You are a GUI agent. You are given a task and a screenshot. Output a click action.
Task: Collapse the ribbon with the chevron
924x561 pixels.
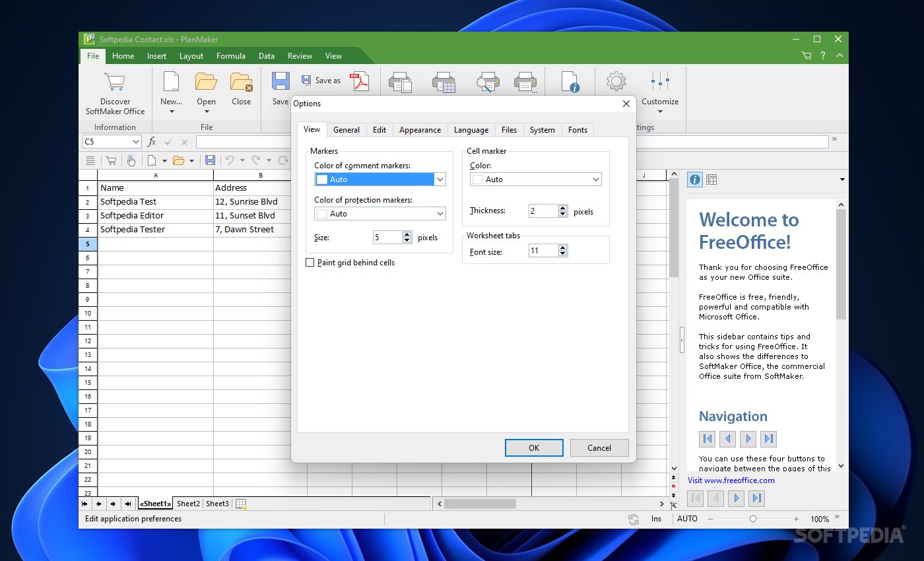point(839,56)
